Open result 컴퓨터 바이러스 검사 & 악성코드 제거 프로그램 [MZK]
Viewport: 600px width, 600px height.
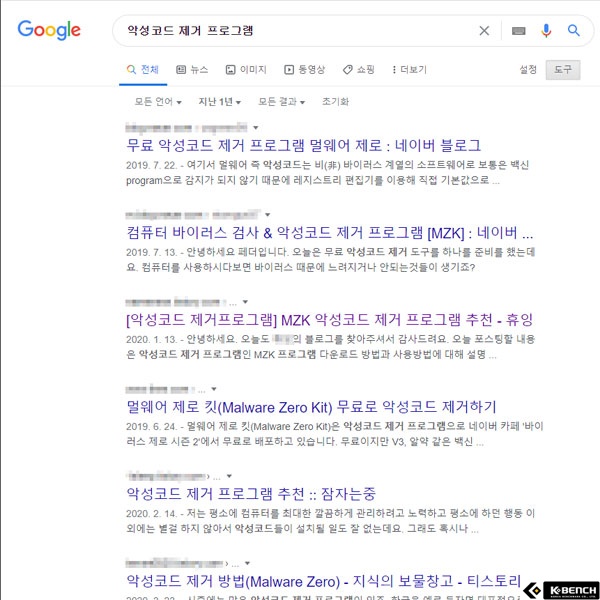(x=329, y=233)
